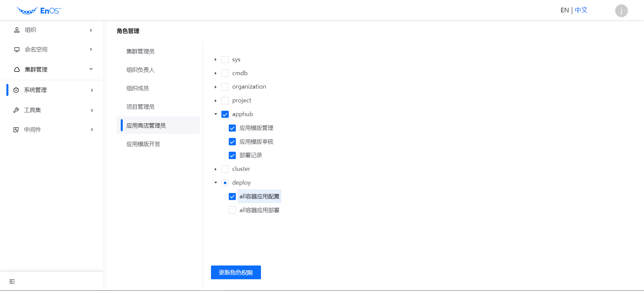Click the 部署记录 label
The width and height of the screenshot is (644, 291).
coord(251,155)
